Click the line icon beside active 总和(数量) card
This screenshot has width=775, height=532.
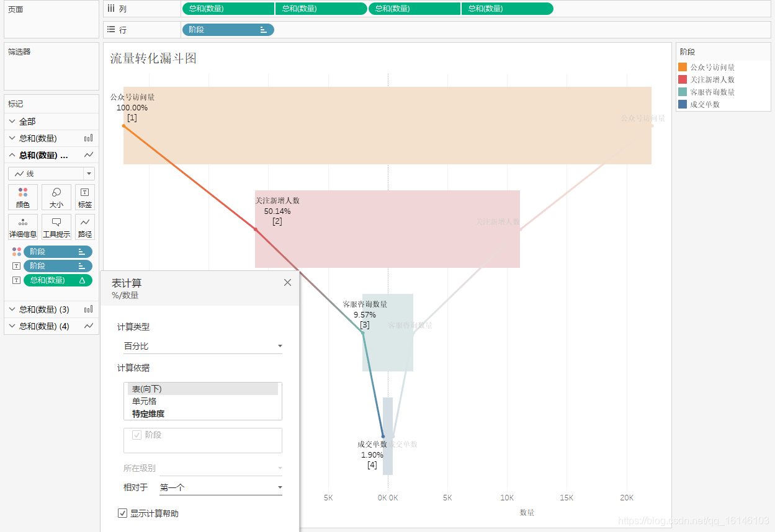pos(89,155)
